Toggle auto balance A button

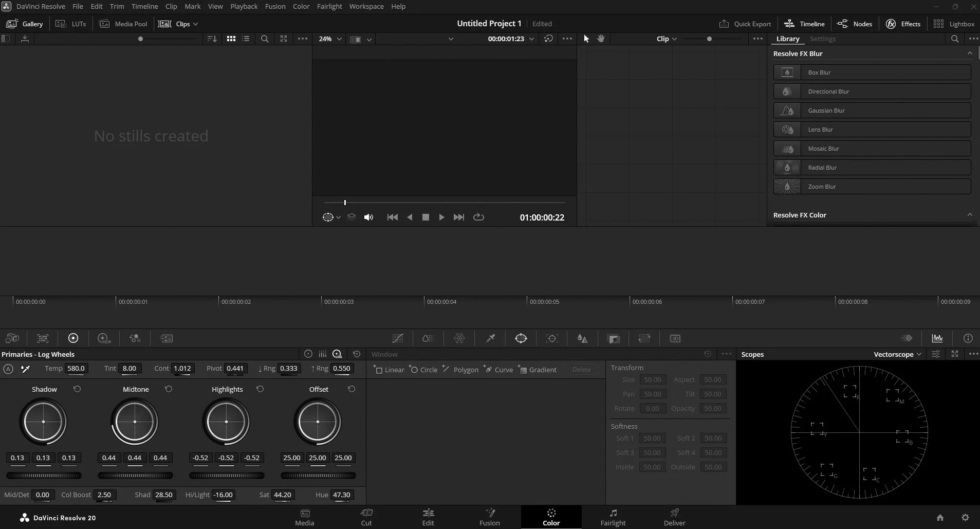8,369
